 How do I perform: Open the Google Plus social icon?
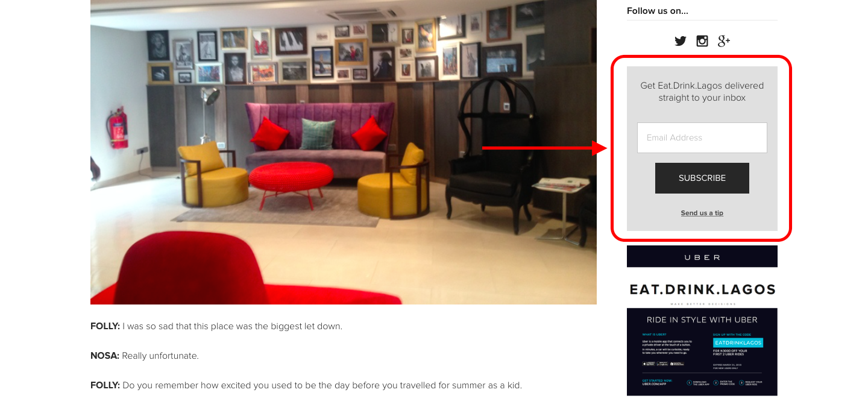click(724, 41)
